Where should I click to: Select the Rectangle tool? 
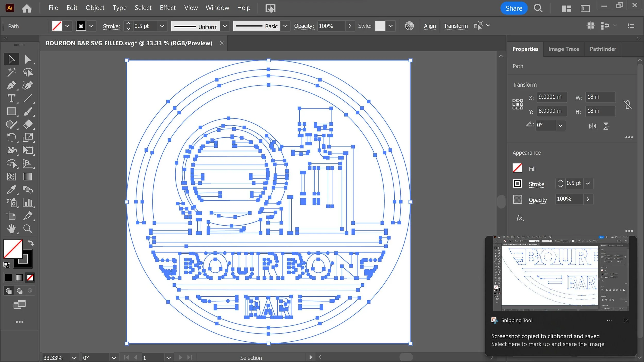[x=11, y=111]
